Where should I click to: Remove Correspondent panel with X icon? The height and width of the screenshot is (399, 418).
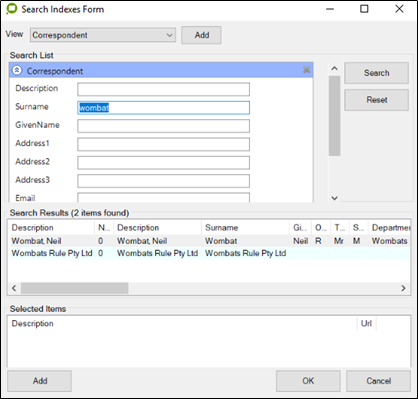click(306, 70)
